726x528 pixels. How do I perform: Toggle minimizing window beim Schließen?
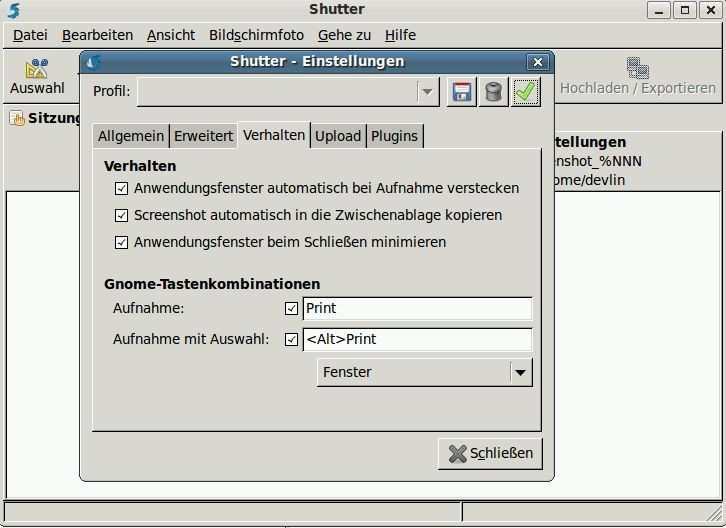(x=121, y=242)
